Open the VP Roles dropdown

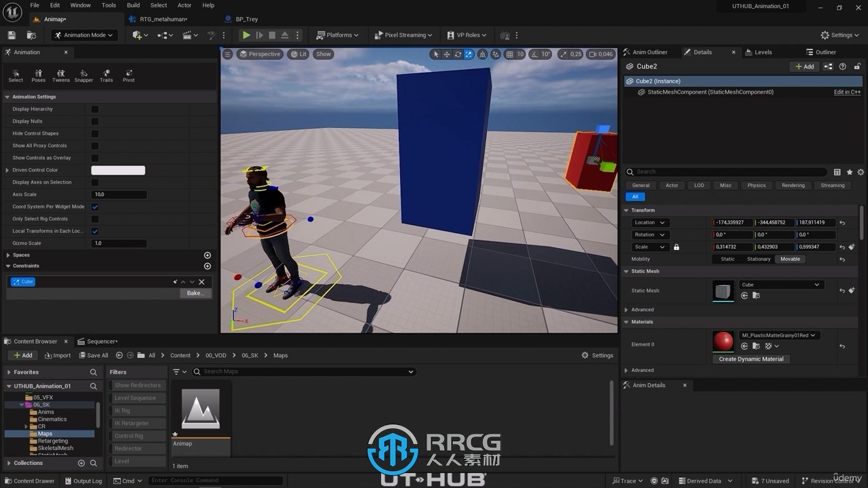[467, 35]
